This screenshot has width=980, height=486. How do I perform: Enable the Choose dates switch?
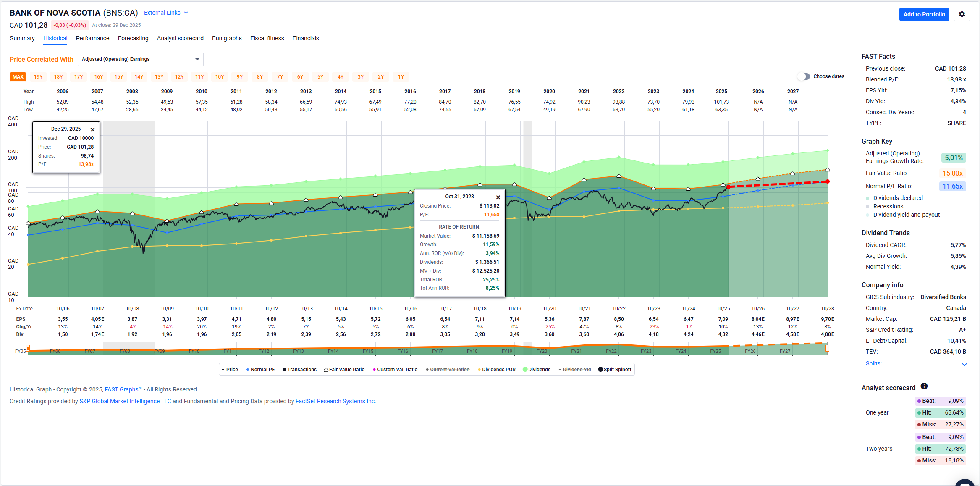click(804, 76)
